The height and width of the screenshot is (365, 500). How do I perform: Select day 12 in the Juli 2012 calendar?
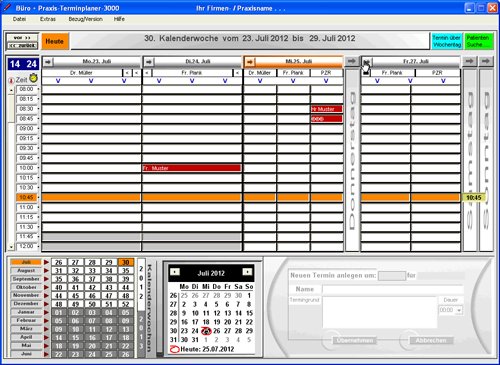pyautogui.click(x=217, y=313)
